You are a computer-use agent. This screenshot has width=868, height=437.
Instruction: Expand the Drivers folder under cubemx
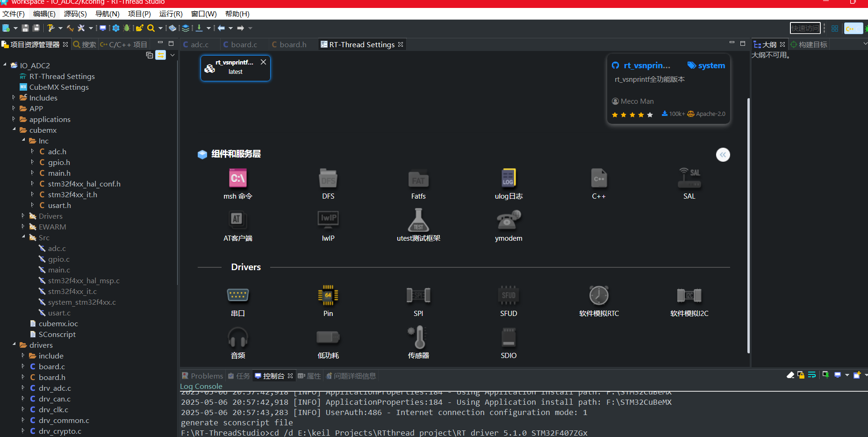[23, 216]
